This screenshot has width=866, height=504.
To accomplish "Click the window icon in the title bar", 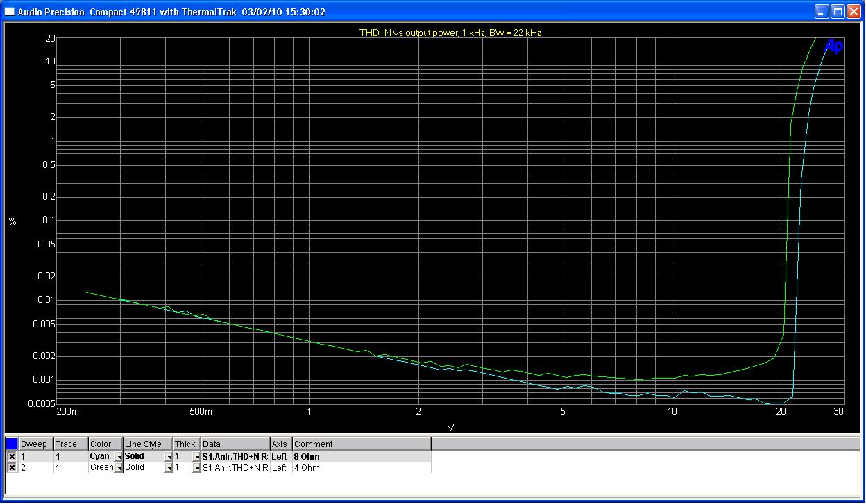I will pos(9,12).
